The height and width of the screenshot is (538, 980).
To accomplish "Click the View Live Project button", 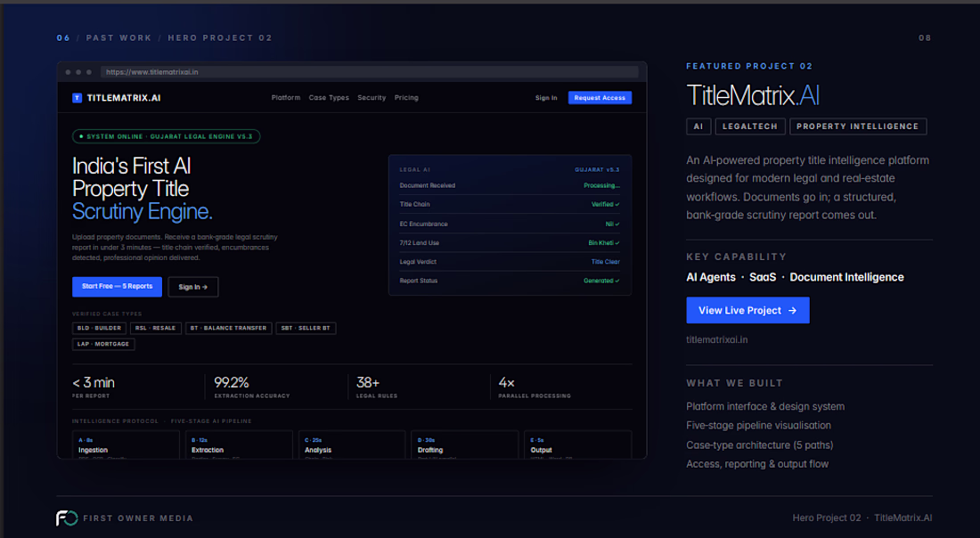I will tap(747, 310).
